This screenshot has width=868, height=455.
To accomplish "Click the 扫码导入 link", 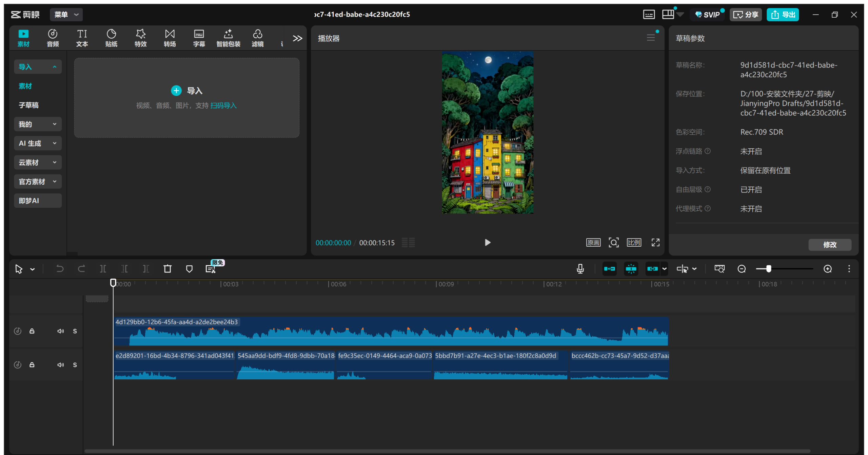I will point(223,106).
